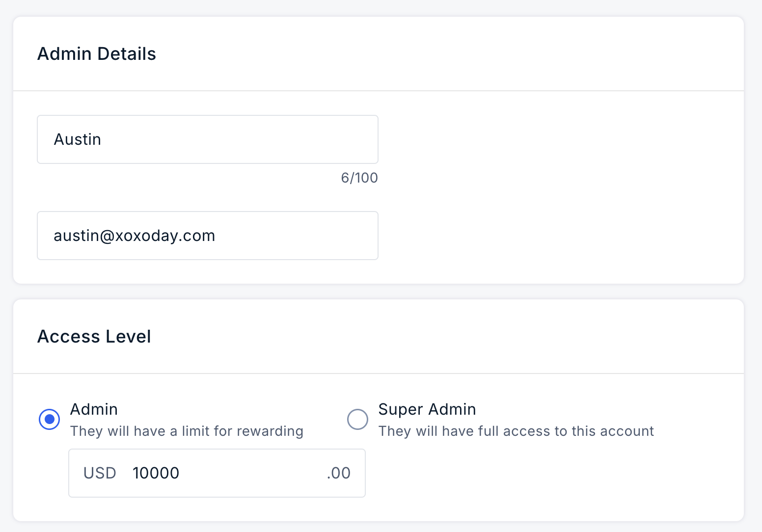Image resolution: width=762 pixels, height=532 pixels.
Task: Click empty area right of Admin Details title
Action: [x=442, y=54]
